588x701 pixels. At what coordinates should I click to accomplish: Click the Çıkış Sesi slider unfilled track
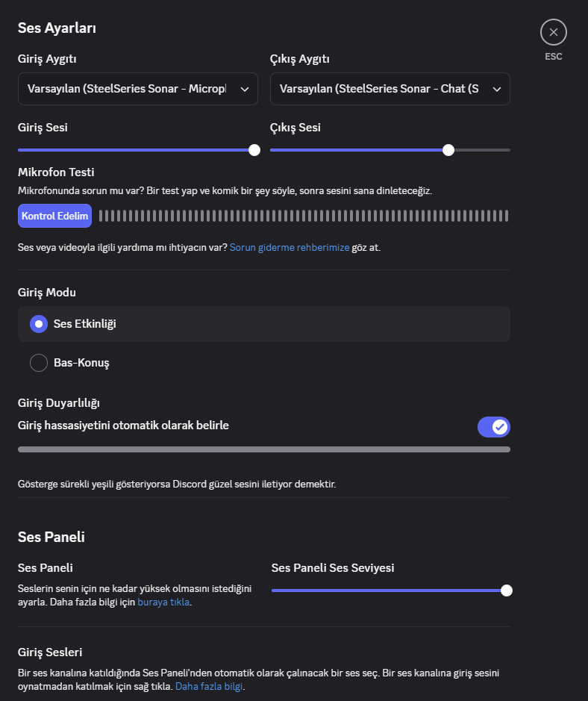[482, 150]
